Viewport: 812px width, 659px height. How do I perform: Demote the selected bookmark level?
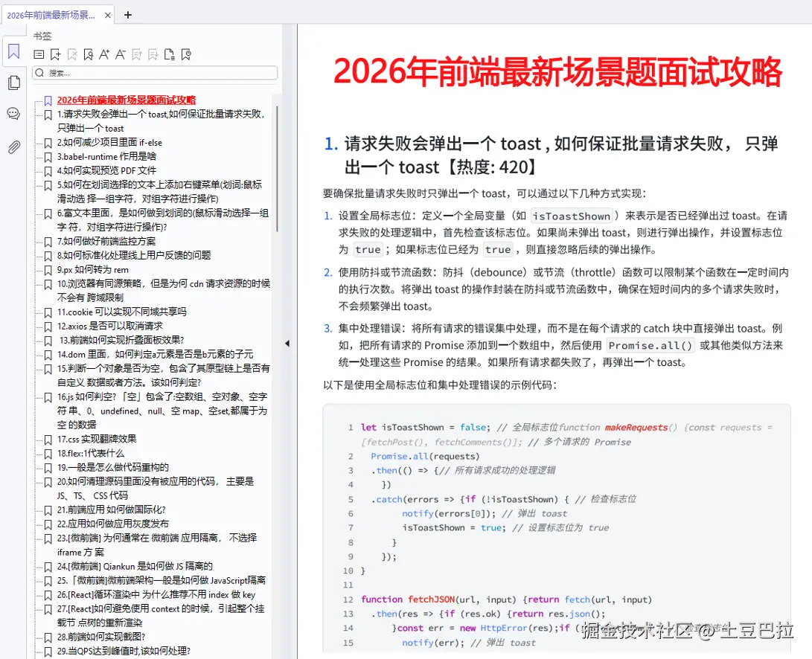coord(153,54)
